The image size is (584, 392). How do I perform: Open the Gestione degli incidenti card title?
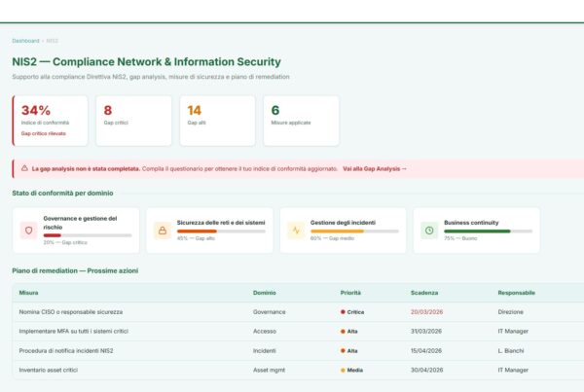343,223
